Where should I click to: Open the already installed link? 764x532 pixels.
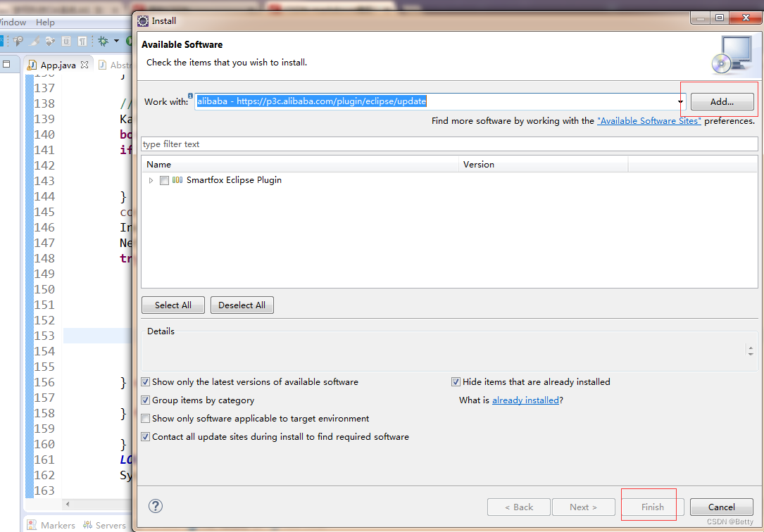(x=525, y=400)
